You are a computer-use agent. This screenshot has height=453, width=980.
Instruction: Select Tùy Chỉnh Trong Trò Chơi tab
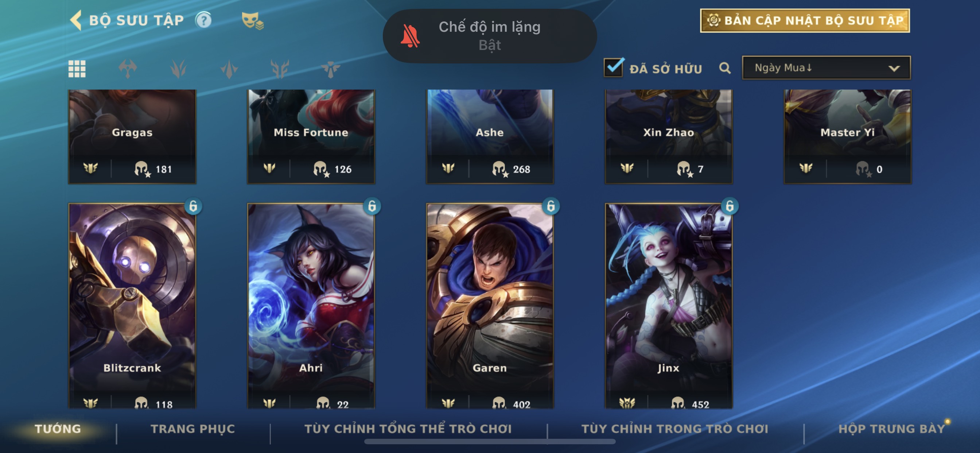[x=674, y=429]
